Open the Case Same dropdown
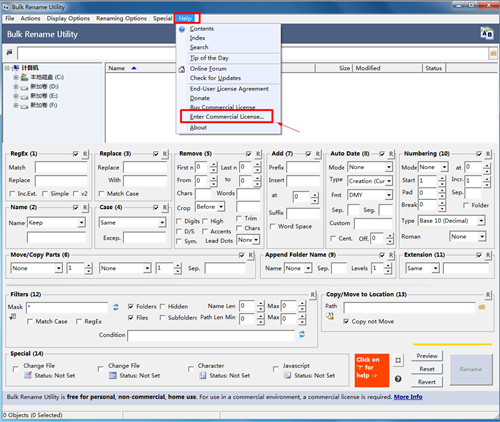Image resolution: width=500 pixels, height=422 pixels. (162, 223)
